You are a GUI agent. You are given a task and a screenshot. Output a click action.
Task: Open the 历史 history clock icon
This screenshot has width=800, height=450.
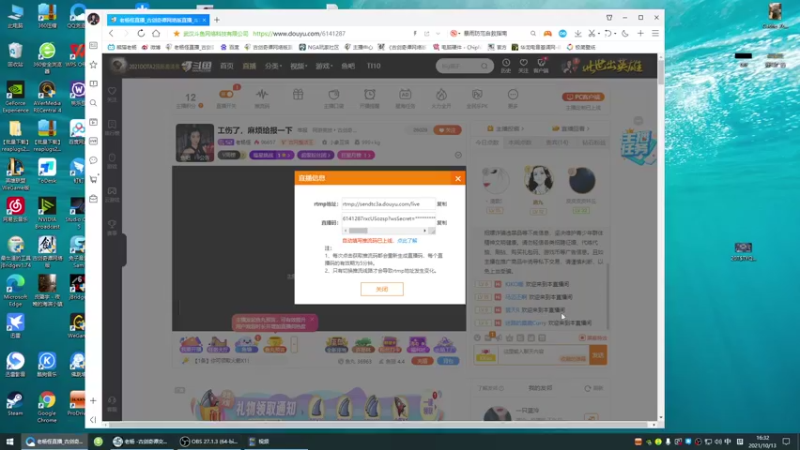coord(506,65)
